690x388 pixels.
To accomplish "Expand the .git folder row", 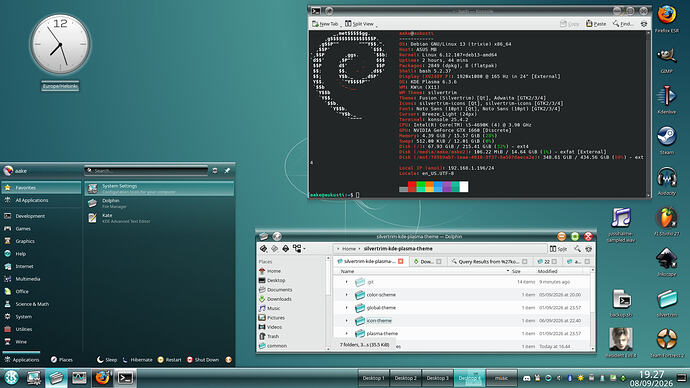I will (x=346, y=282).
